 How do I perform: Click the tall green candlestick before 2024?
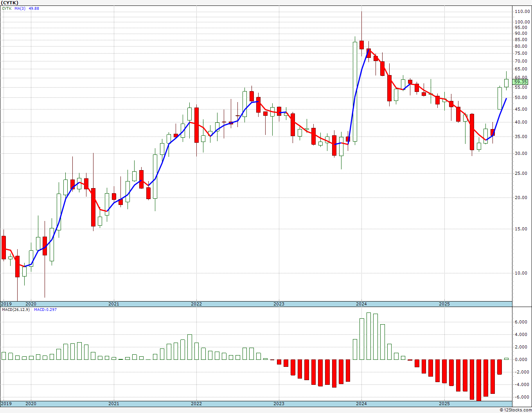point(355,92)
